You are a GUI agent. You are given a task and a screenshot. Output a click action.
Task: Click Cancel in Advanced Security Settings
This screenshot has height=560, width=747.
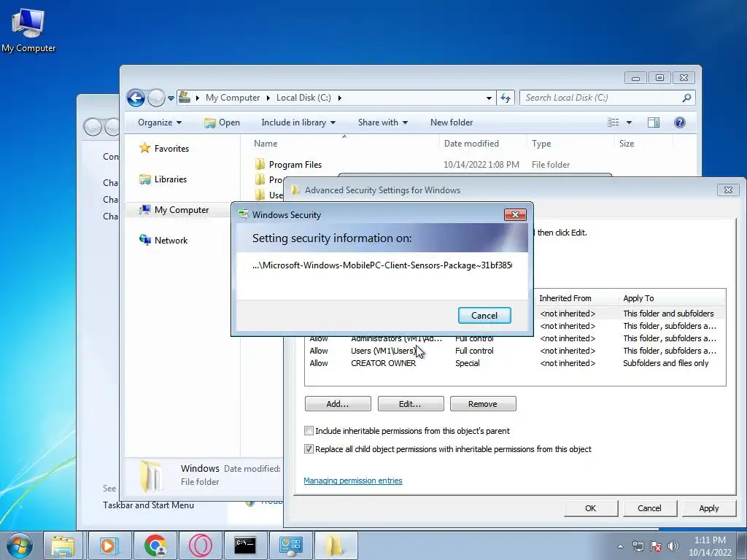click(x=649, y=508)
